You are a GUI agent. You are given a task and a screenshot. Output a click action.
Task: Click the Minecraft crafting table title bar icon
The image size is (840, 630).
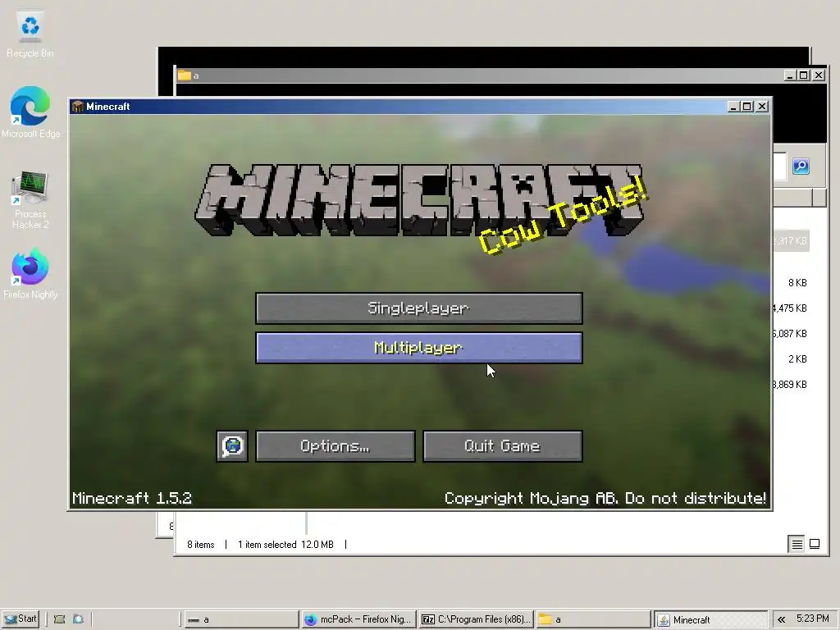pos(78,107)
